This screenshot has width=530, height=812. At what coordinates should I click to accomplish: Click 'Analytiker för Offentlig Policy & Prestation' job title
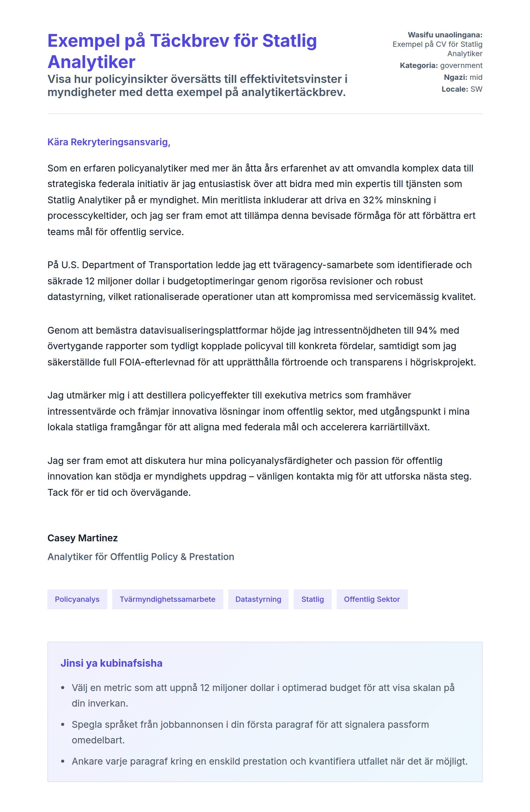141,557
